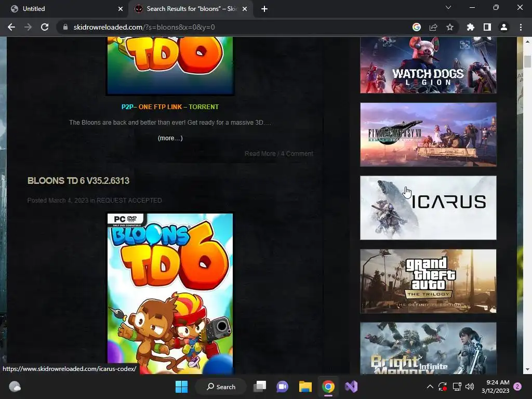Open the weather widget on the taskbar
532x399 pixels.
[x=15, y=387]
